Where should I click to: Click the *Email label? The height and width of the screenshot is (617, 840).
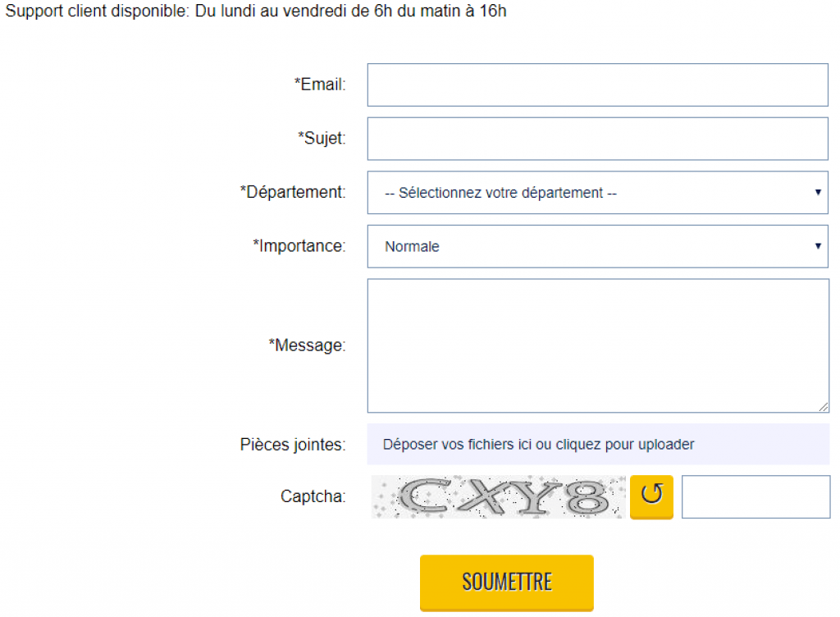click(x=320, y=84)
